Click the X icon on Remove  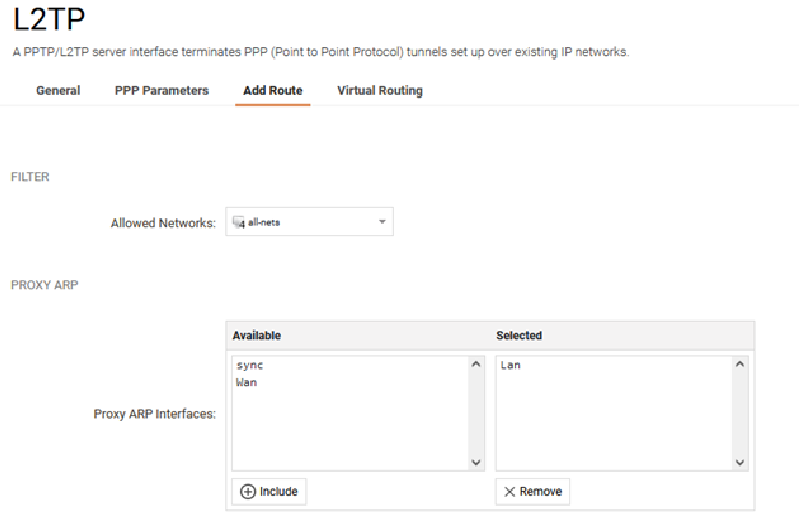click(x=510, y=492)
